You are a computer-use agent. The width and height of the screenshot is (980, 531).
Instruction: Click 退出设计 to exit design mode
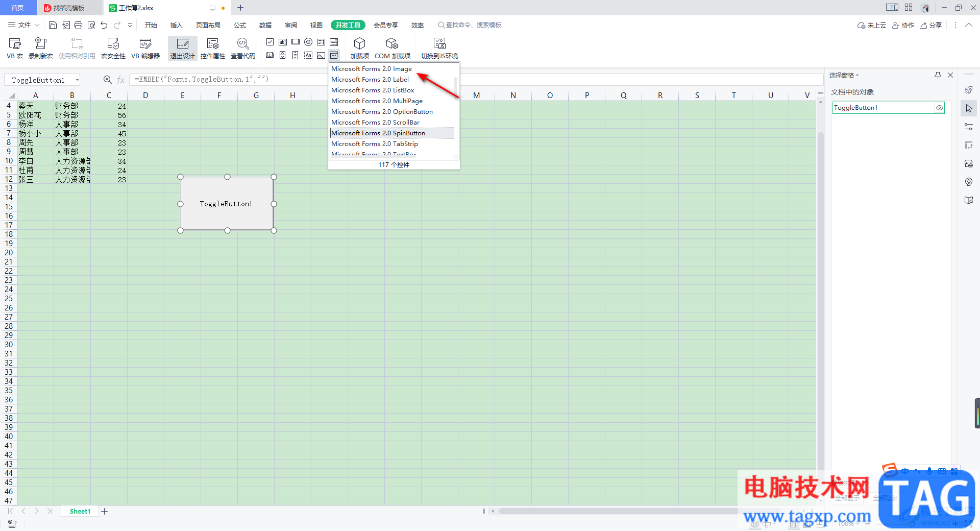point(183,49)
